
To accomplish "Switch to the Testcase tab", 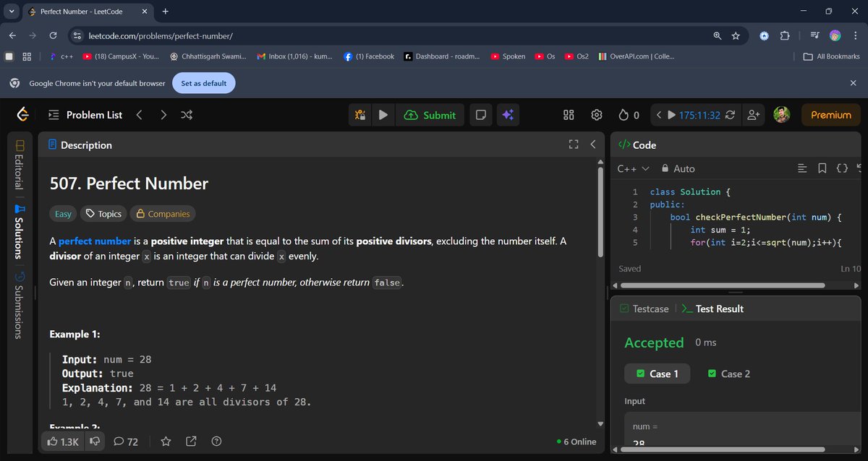I will pyautogui.click(x=644, y=309).
